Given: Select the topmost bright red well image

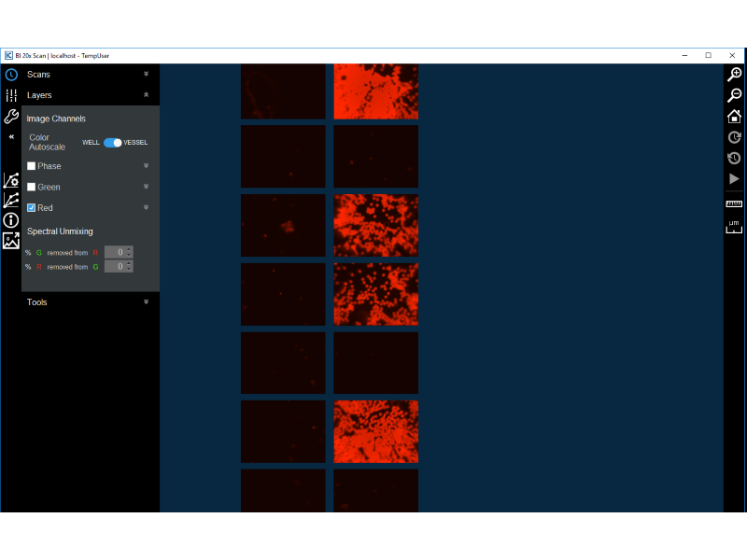Looking at the screenshot, I should point(376,91).
